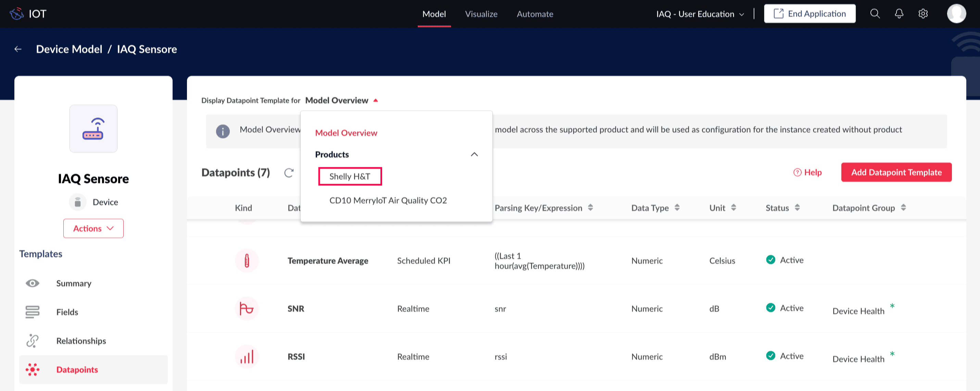Click the RSSI signal bars icon
The width and height of the screenshot is (980, 391).
[x=247, y=357]
